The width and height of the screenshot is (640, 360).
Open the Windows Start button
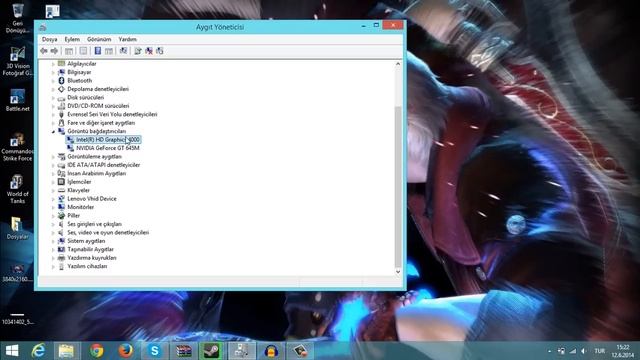tap(12, 351)
